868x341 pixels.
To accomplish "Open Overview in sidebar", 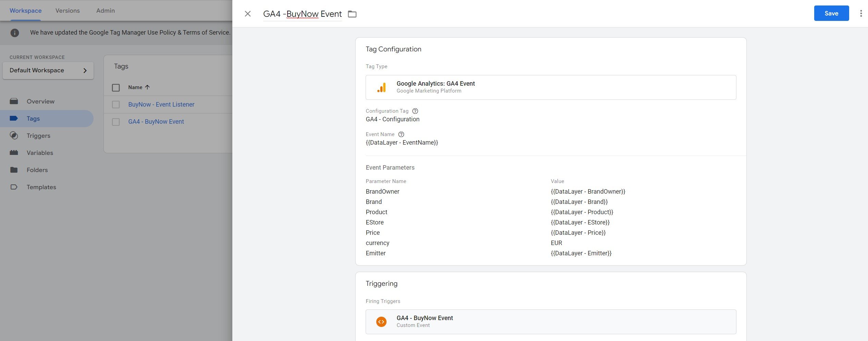I will tap(40, 101).
